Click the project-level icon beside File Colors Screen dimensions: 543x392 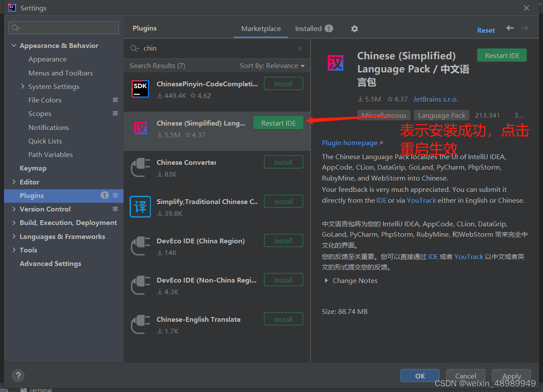pos(116,100)
